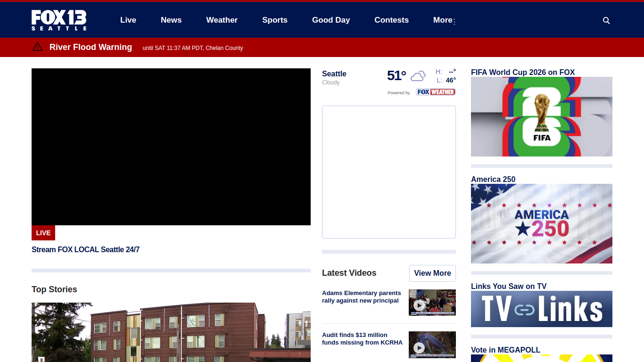Click the low temperature 46° value
Image resolution: width=644 pixels, height=362 pixels.
[x=451, y=80]
